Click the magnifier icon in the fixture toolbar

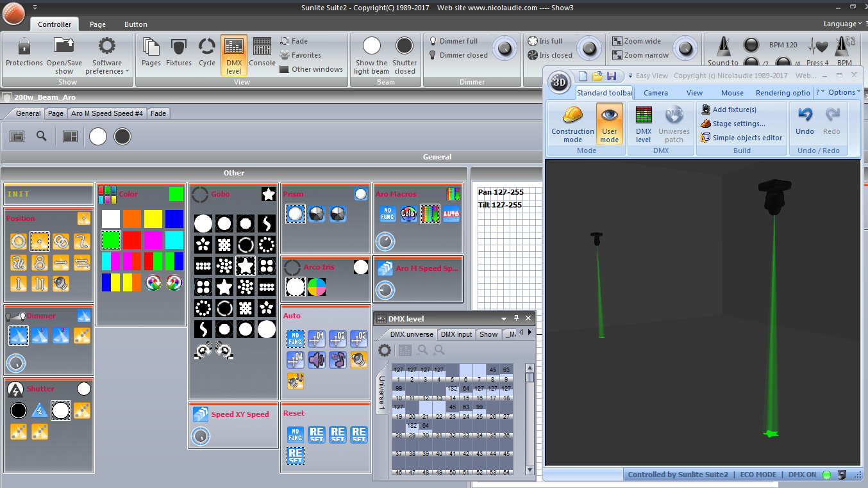[42, 136]
